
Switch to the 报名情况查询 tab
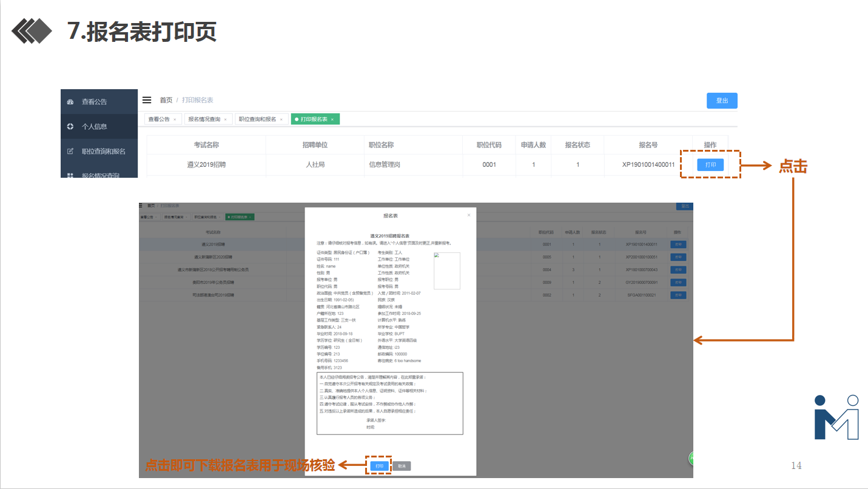click(x=204, y=120)
